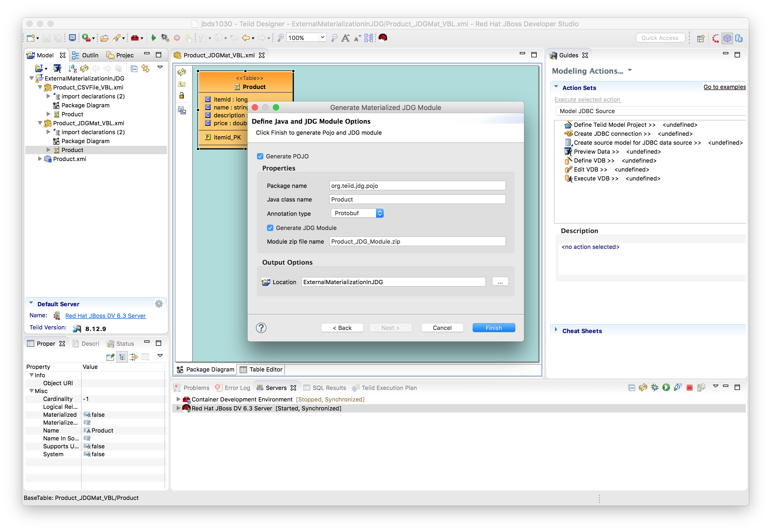Click the green start server icon
Viewport: 771px width, 532px height.
(666, 387)
